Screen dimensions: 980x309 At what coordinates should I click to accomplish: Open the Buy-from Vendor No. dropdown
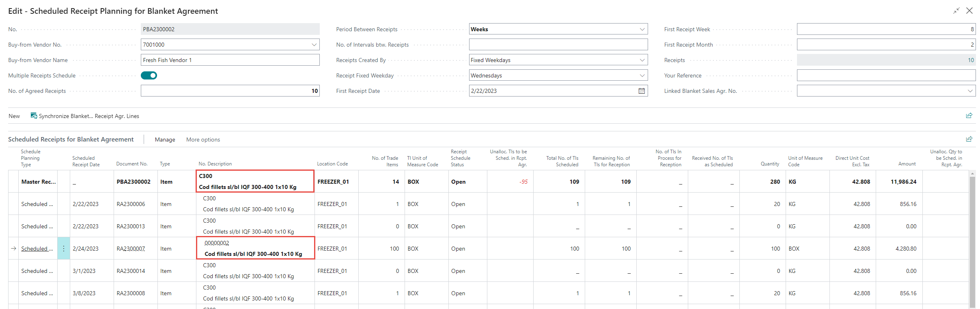pos(314,45)
